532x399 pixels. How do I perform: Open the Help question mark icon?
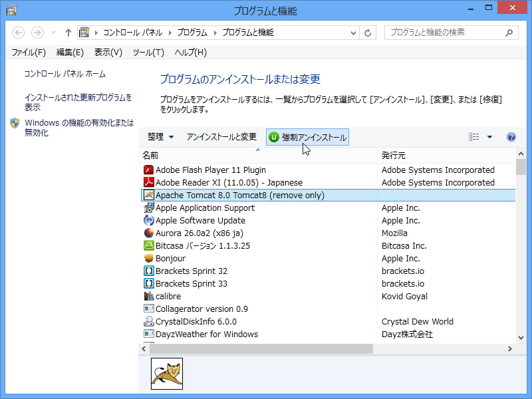(x=511, y=136)
